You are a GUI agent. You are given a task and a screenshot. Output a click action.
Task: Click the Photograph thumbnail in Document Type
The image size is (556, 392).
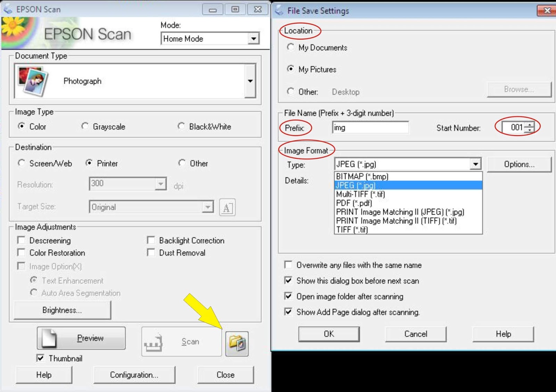33,81
